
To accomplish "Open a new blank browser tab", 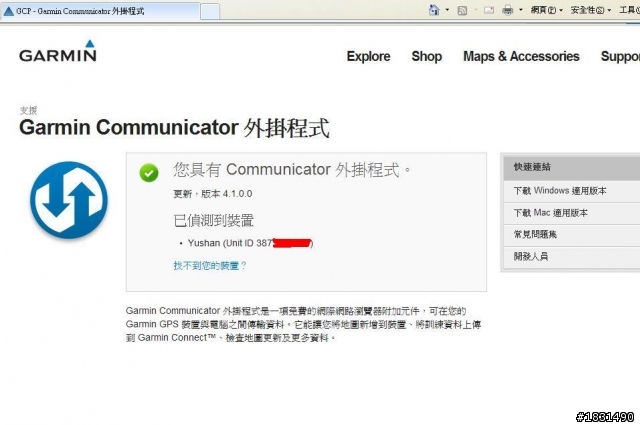I will [x=210, y=11].
